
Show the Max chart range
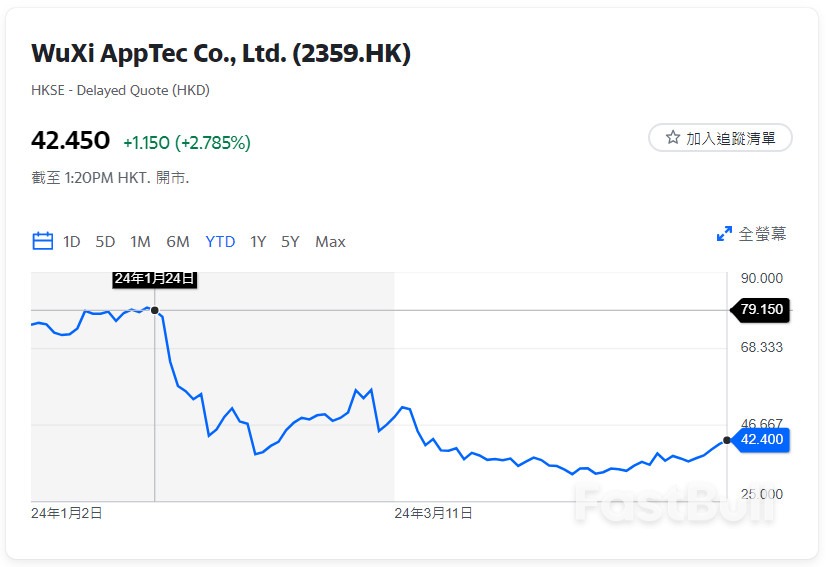click(330, 241)
